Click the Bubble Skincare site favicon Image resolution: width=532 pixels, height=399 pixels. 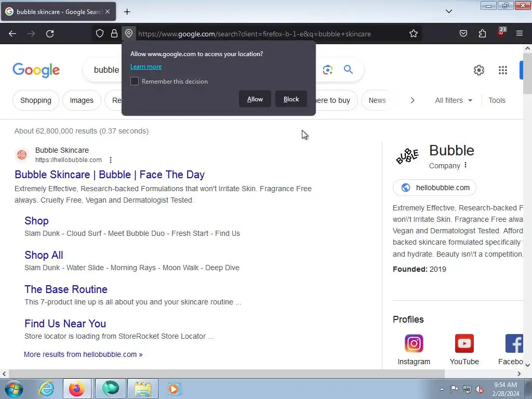[x=22, y=155]
